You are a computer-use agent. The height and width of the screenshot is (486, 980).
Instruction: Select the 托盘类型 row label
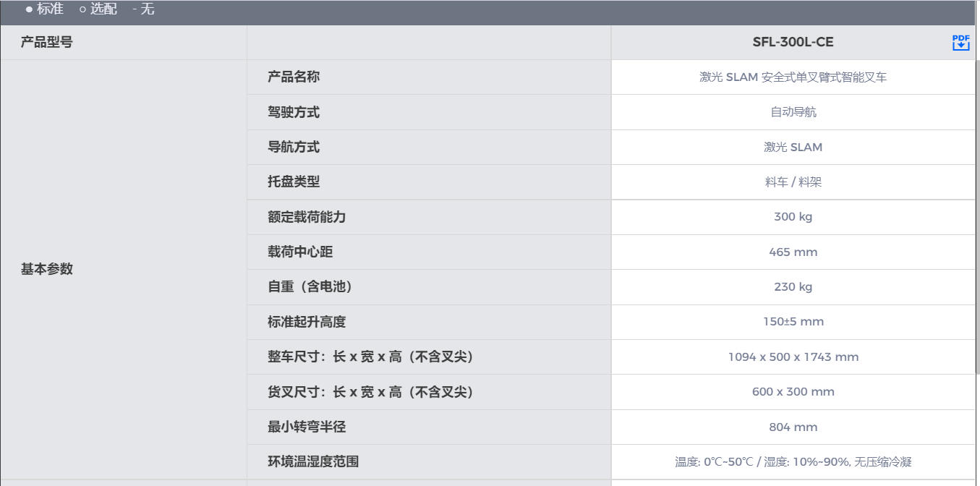294,182
